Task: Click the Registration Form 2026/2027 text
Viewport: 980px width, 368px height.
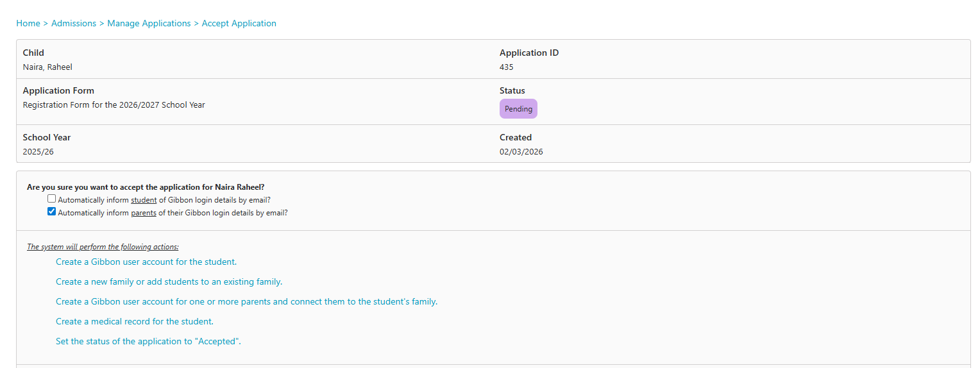Action: [114, 105]
